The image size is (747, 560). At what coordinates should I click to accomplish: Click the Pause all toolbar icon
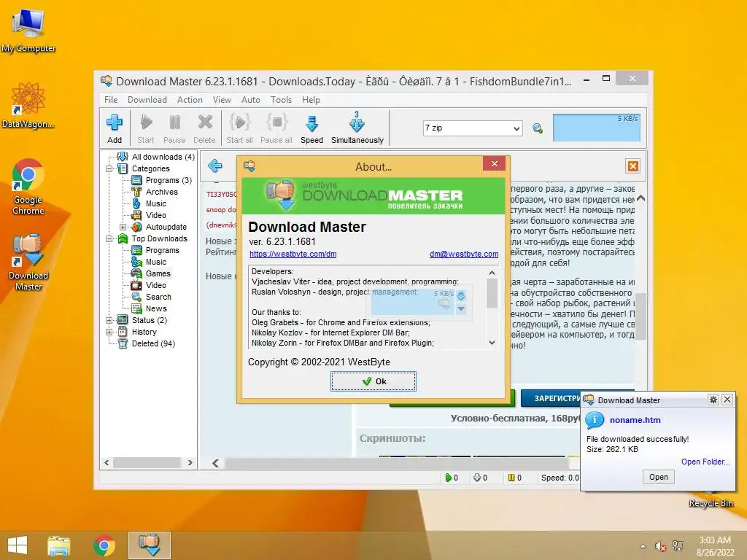coord(276,128)
